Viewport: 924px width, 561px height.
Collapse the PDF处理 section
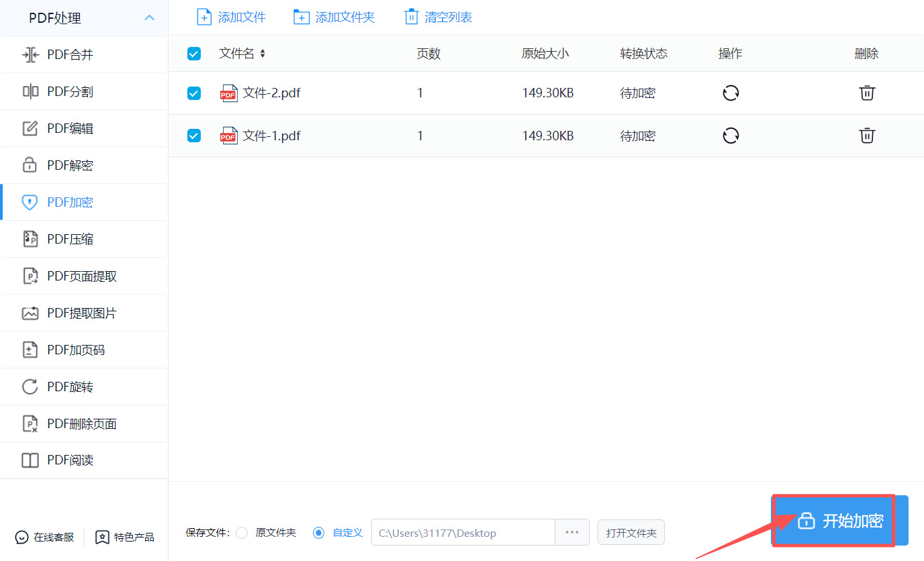tap(149, 18)
